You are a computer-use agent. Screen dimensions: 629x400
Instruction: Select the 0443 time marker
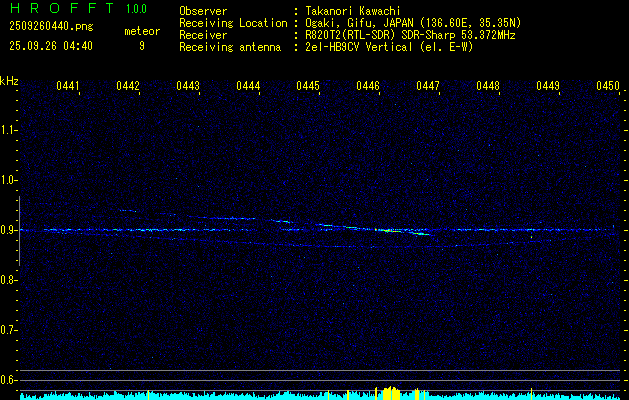pos(188,87)
